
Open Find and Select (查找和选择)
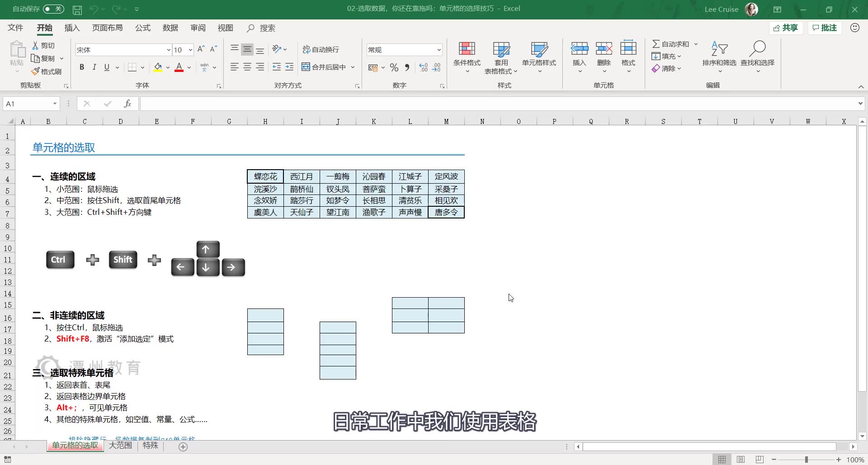(x=758, y=57)
